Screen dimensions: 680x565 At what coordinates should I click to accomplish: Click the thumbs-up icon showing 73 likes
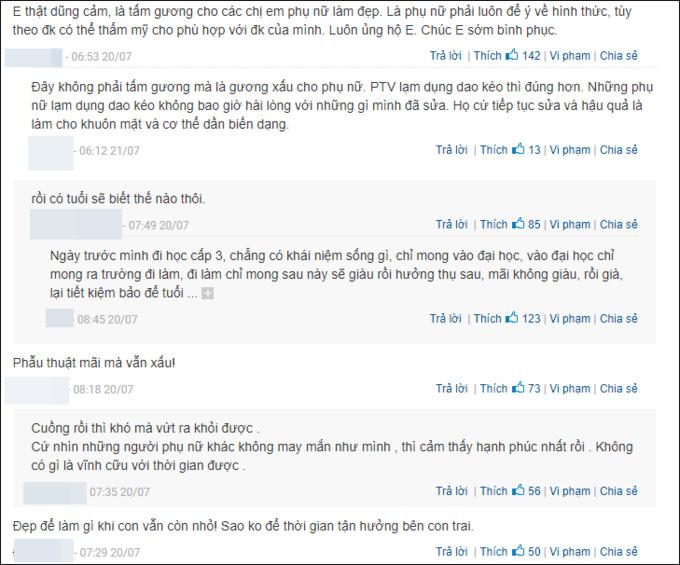point(518,387)
